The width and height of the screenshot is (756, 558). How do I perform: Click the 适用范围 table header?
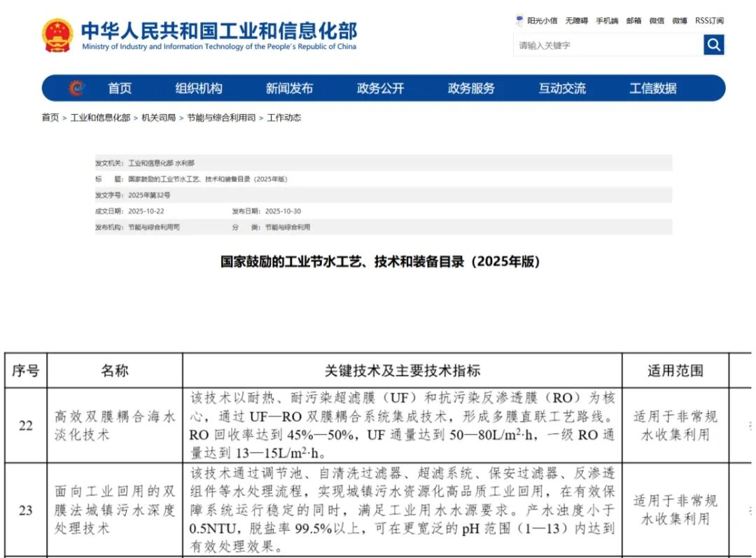[x=675, y=370]
